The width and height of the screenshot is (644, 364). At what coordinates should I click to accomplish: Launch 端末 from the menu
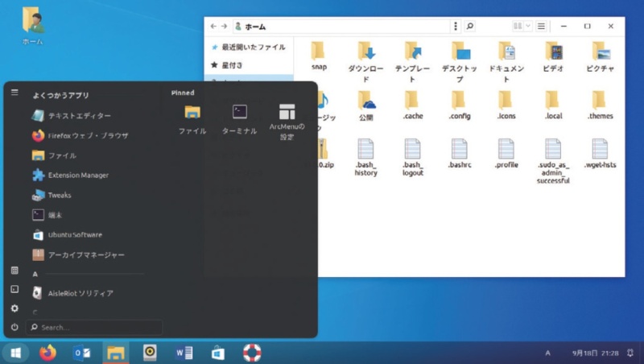[x=88, y=215]
